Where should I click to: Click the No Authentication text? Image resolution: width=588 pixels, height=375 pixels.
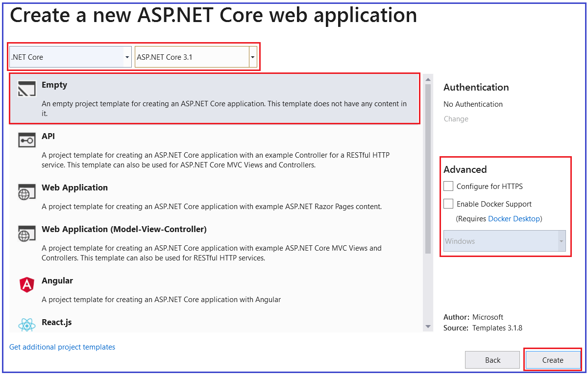(x=473, y=104)
